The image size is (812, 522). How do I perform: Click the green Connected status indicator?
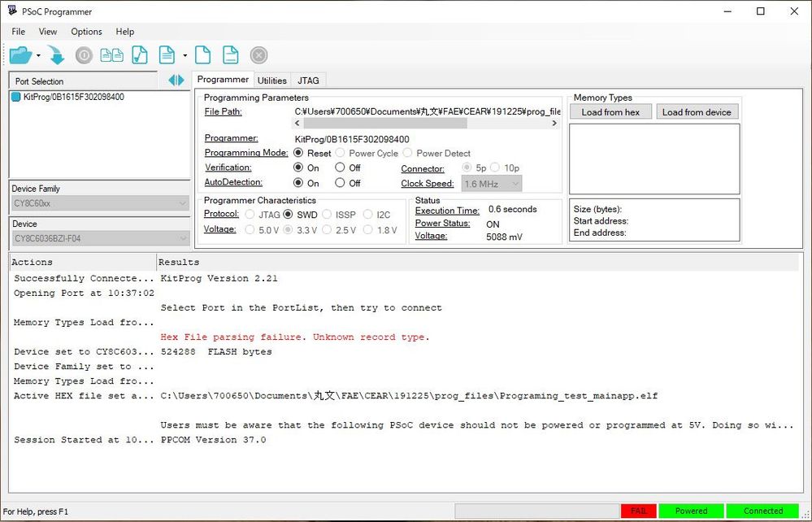[762, 511]
